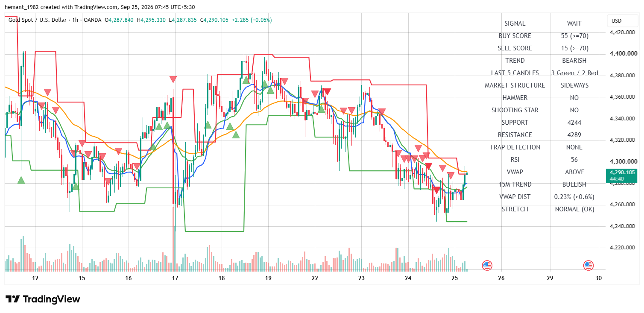Screen dimensions: 644x313
Task: Click the NO value in the HAMMER row
Action: coord(574,98)
